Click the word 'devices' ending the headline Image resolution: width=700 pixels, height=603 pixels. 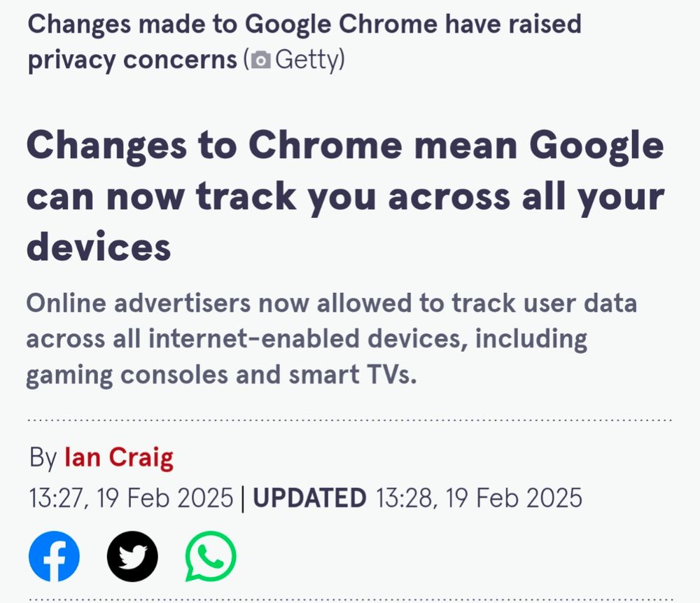tap(99, 247)
